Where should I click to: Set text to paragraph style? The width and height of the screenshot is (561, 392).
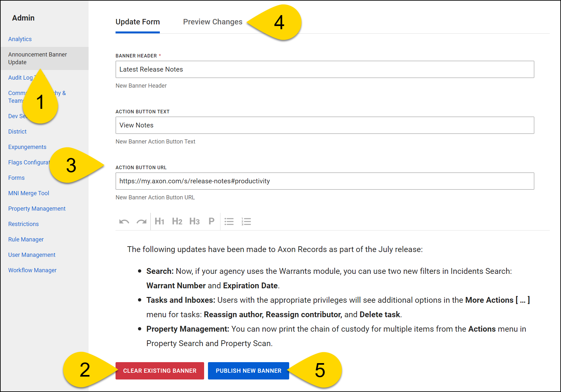pos(211,222)
